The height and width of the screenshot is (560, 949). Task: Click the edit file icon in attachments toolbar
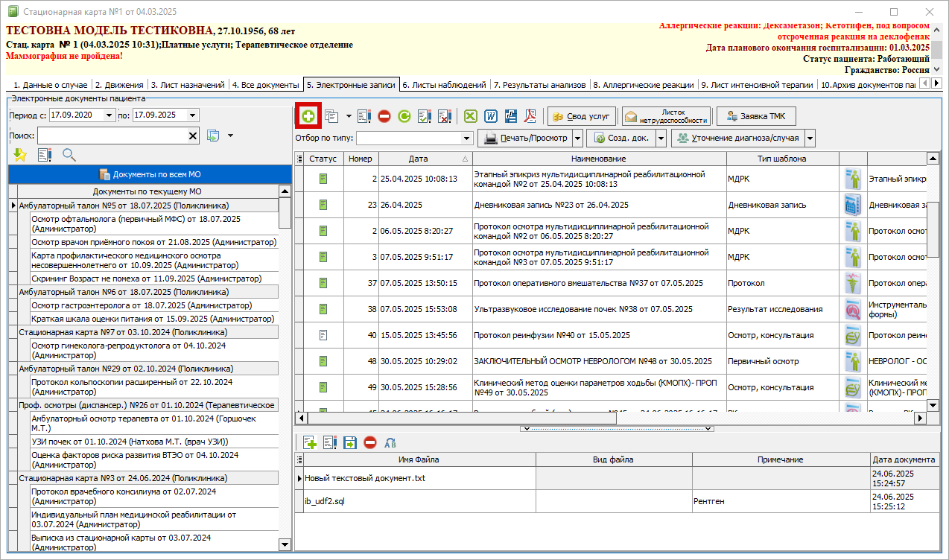(x=330, y=442)
